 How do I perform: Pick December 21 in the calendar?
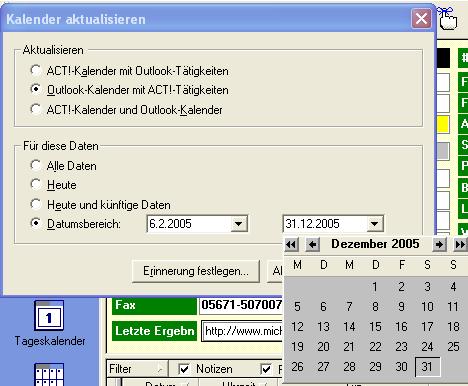349,347
